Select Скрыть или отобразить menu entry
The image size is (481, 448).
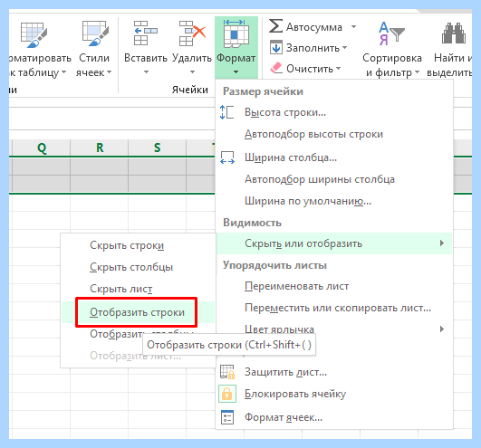pos(334,243)
